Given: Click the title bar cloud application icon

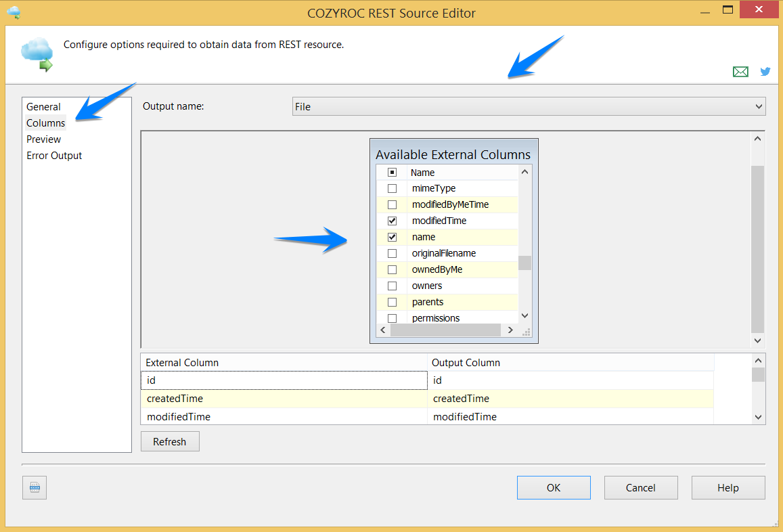Looking at the screenshot, I should [x=14, y=12].
